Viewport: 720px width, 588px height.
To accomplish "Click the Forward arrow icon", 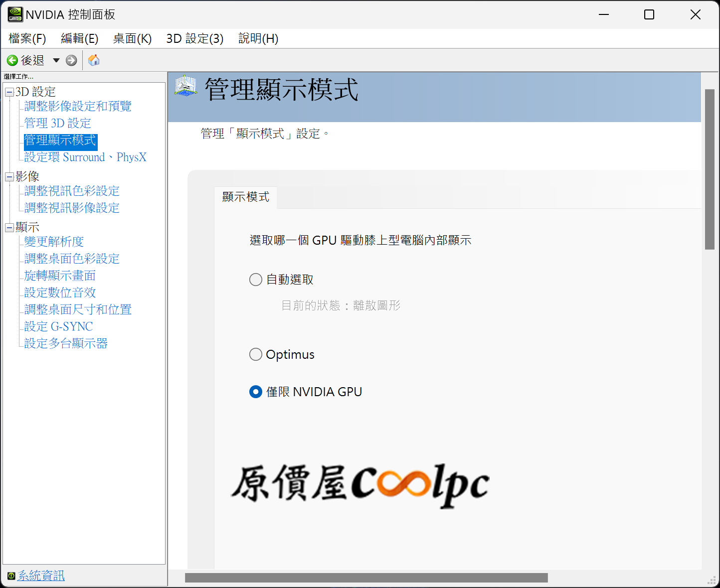I will (x=71, y=60).
